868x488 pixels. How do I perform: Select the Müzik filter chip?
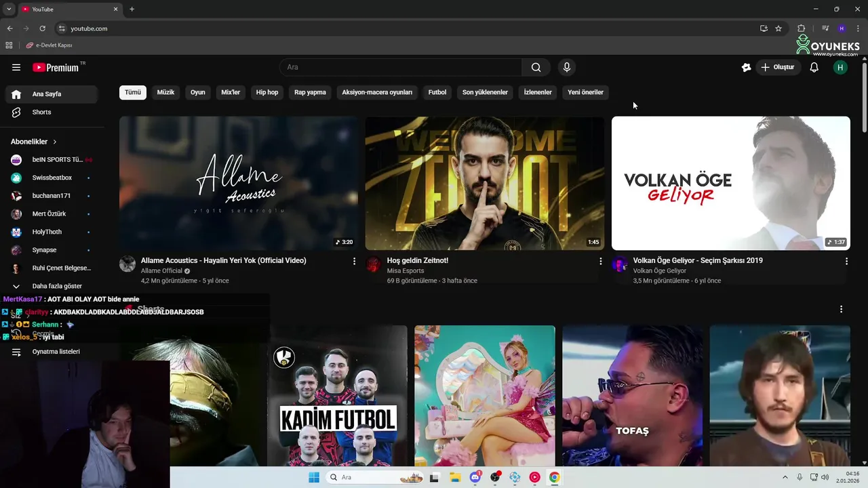165,92
